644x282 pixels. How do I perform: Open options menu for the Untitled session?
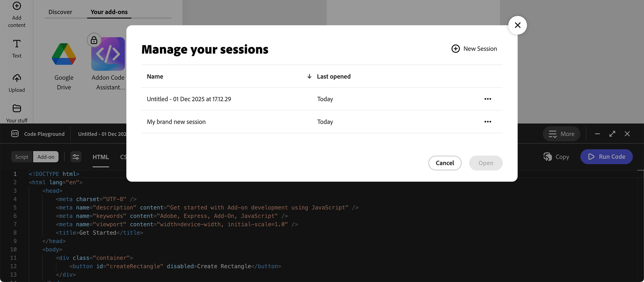[488, 99]
